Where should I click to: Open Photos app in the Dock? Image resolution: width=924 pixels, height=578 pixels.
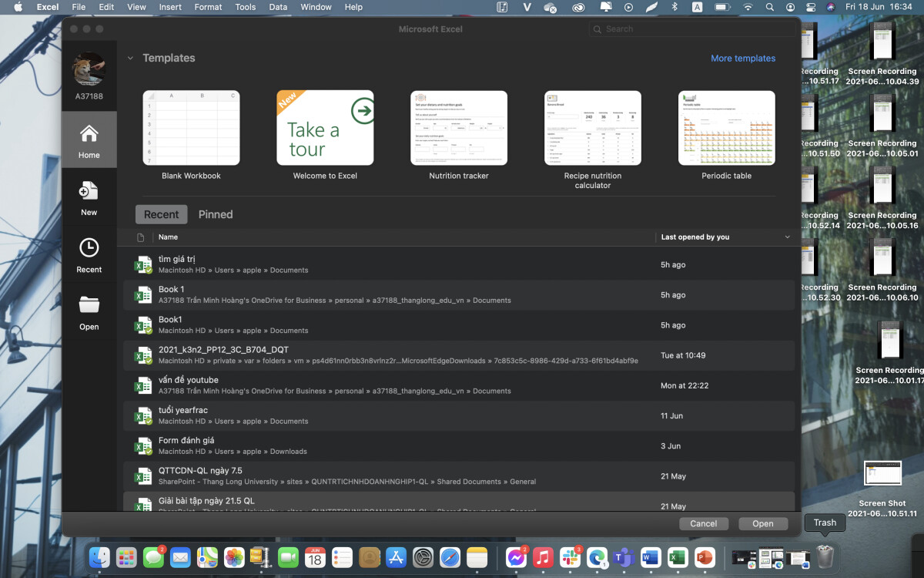[234, 557]
